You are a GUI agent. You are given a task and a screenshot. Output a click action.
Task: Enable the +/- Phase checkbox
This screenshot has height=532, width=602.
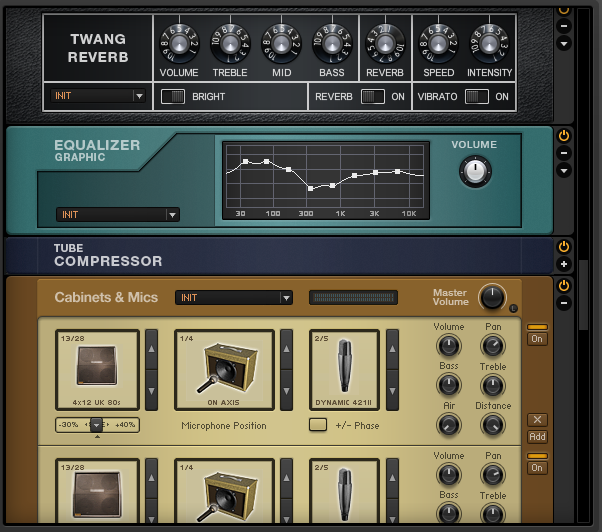(x=318, y=425)
